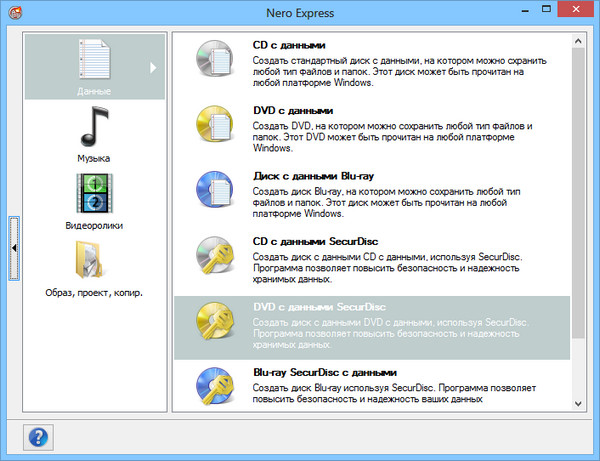Image resolution: width=600 pixels, height=461 pixels.
Task: Choose the "CD с данными SecurDisc" title
Action: [313, 240]
